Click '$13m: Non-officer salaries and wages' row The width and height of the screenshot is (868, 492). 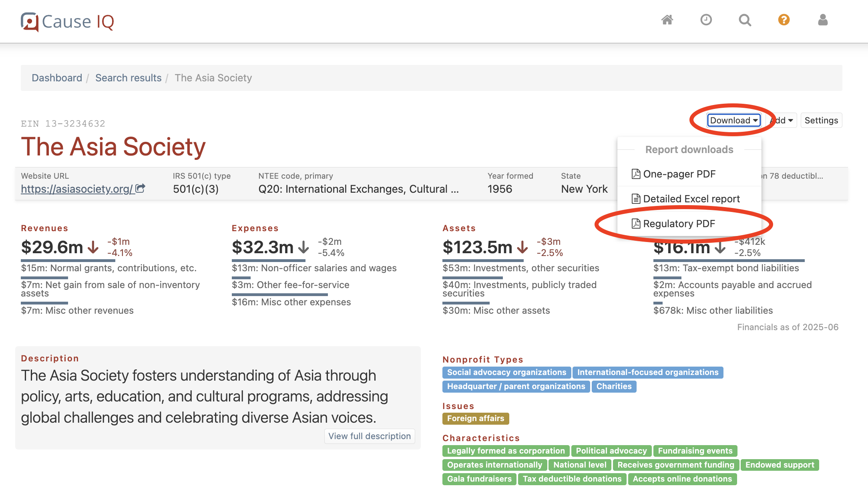click(314, 268)
